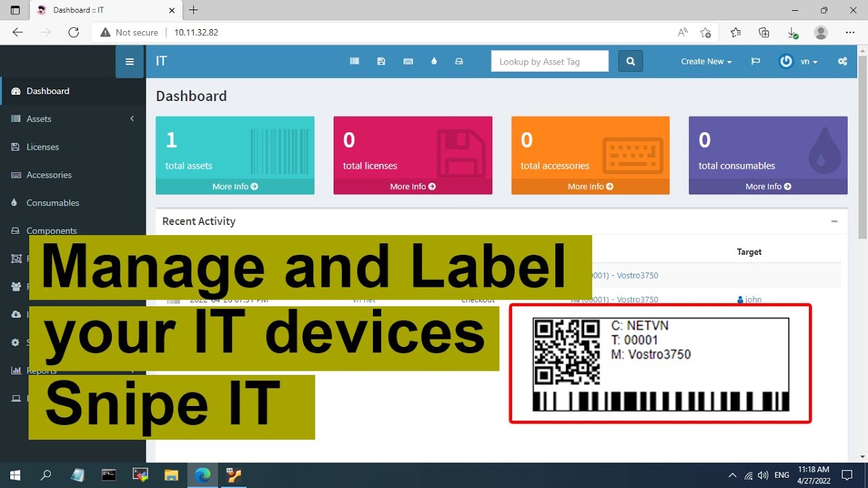The width and height of the screenshot is (868, 488).
Task: Open the Favorites list icon
Action: click(736, 32)
